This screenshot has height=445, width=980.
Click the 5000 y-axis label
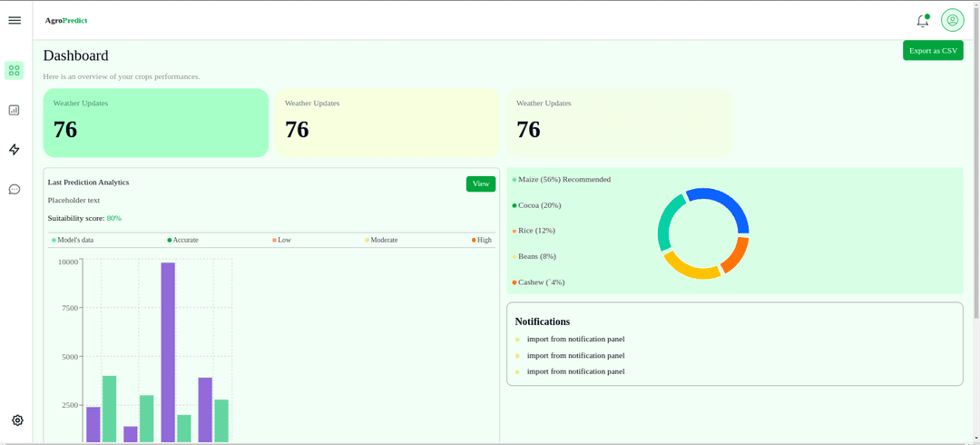[70, 357]
